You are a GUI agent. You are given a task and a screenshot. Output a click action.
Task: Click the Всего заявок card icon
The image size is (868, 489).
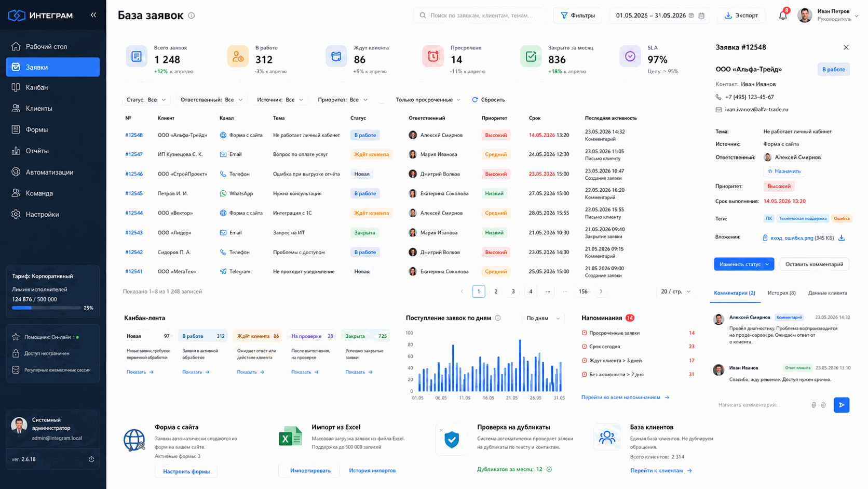tap(137, 56)
